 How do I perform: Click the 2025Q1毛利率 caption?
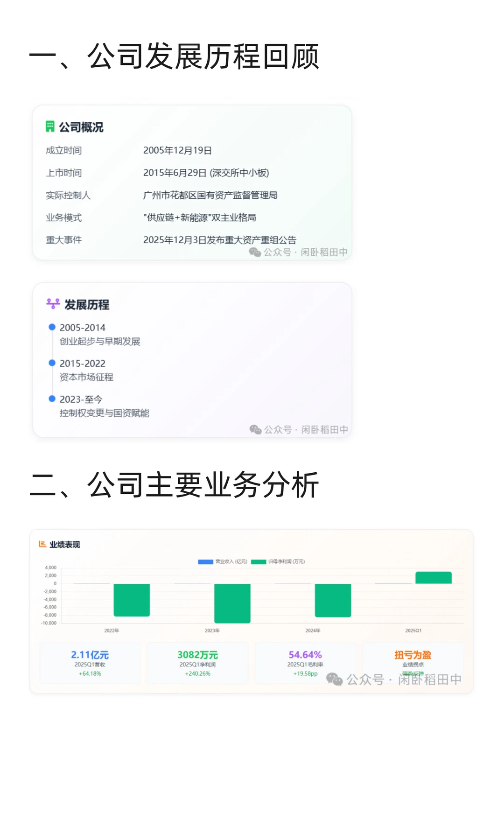coord(306,665)
